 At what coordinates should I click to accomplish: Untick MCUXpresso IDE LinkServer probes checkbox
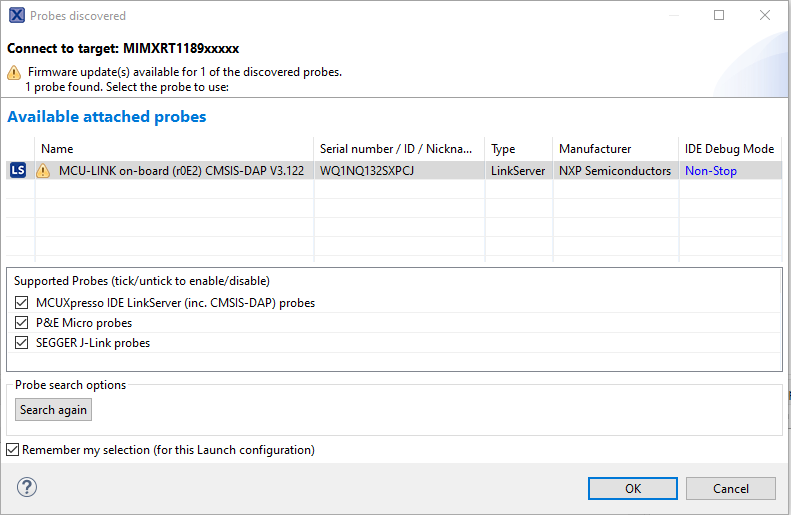(x=22, y=303)
